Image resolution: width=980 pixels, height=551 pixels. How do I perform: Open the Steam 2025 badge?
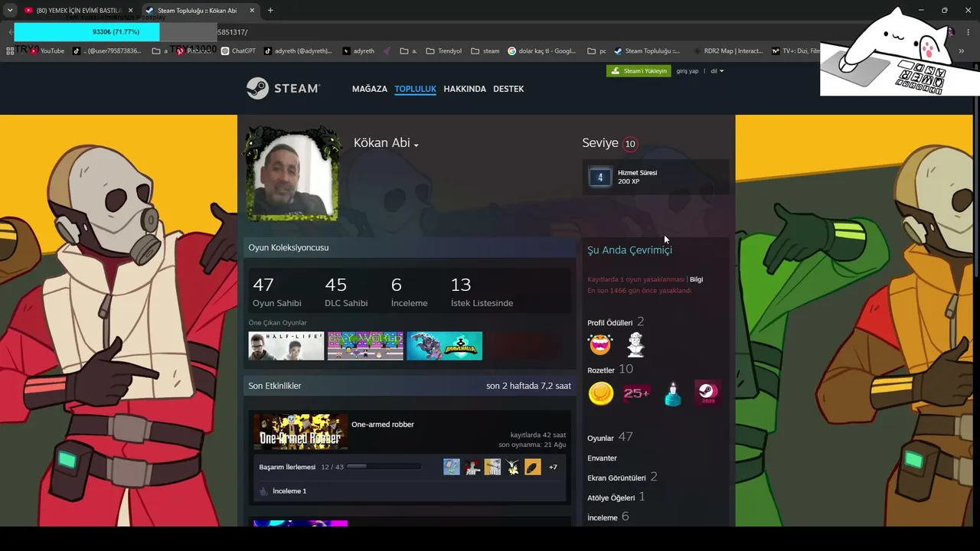[x=707, y=393]
